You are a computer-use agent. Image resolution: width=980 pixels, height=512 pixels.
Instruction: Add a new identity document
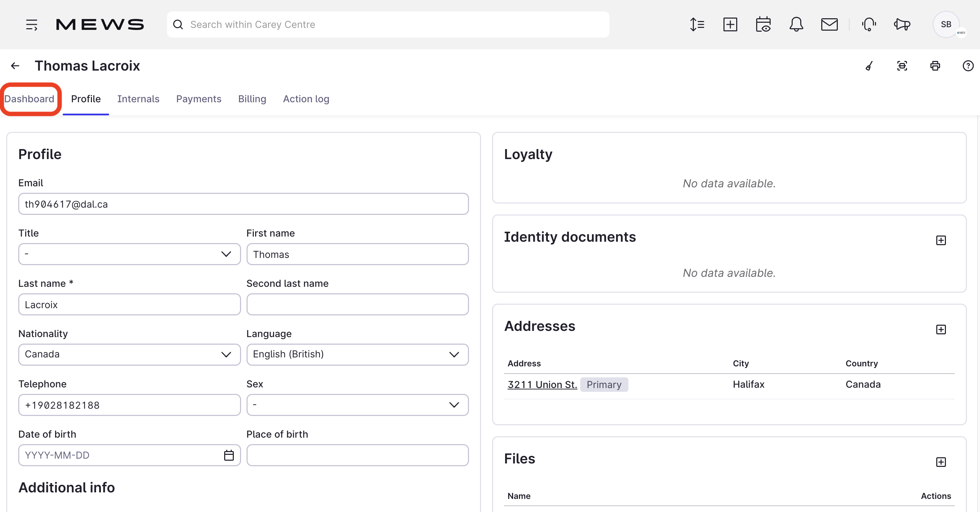pos(940,240)
